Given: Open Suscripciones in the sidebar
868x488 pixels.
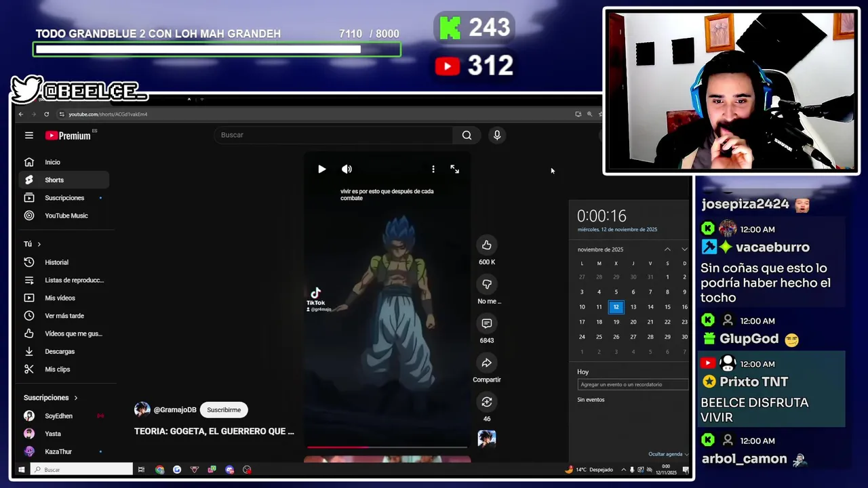Looking at the screenshot, I should [64, 198].
